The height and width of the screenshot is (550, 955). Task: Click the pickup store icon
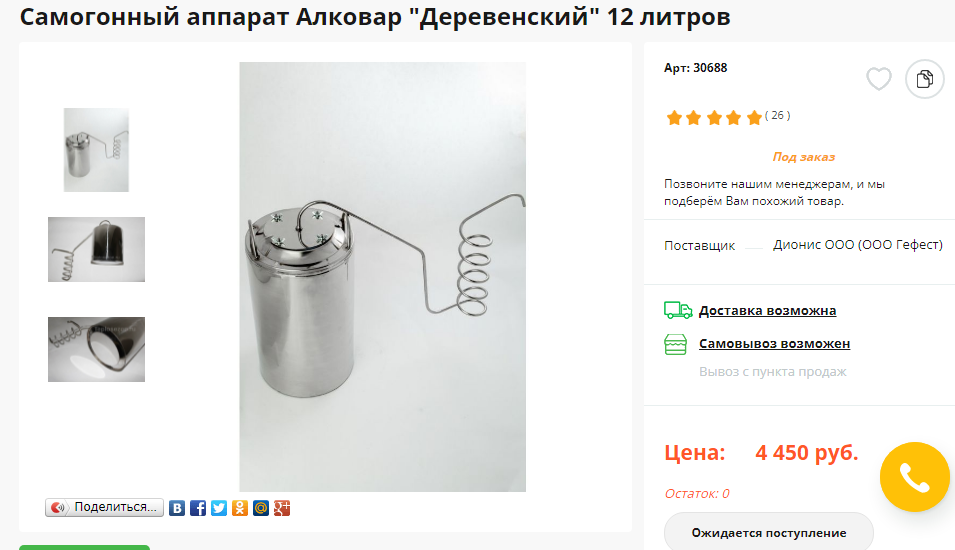pyautogui.click(x=675, y=345)
